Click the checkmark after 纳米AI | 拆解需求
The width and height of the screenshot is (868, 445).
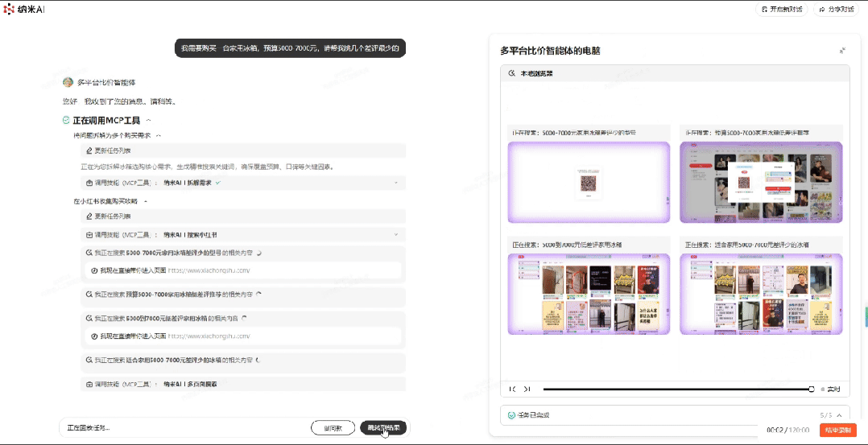click(218, 182)
